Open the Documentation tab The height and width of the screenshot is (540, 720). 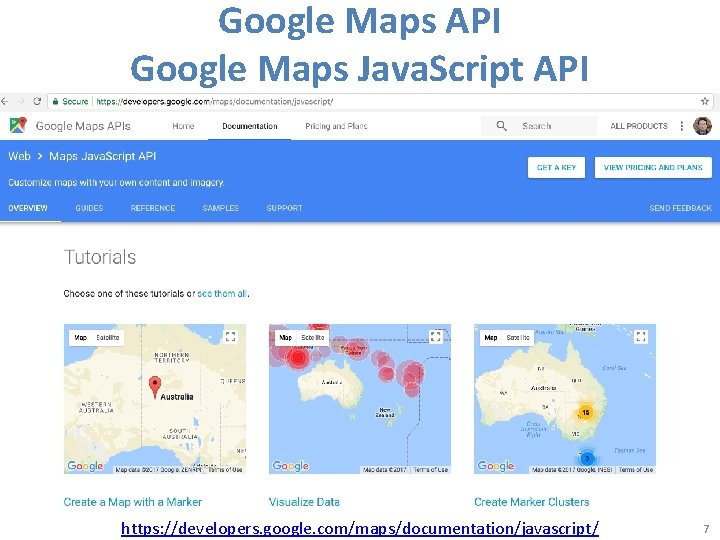click(x=250, y=126)
